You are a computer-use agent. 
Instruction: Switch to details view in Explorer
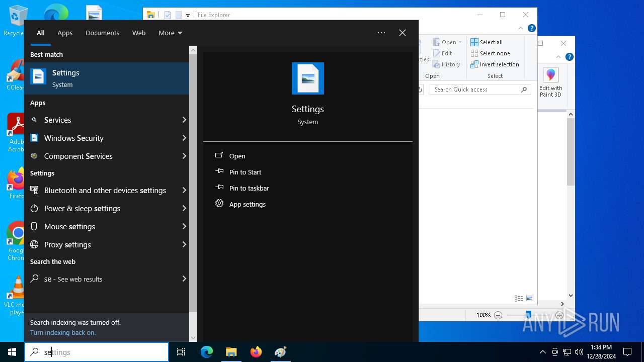(519, 298)
